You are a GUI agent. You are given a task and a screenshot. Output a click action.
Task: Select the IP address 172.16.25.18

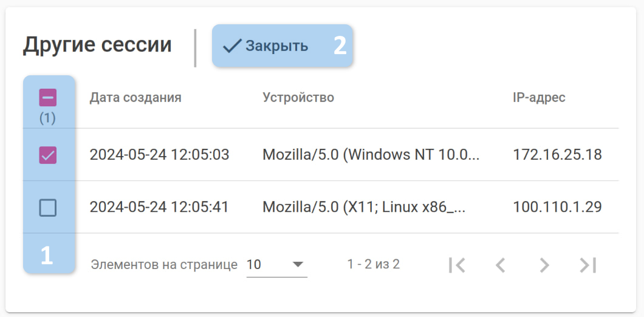pyautogui.click(x=557, y=155)
